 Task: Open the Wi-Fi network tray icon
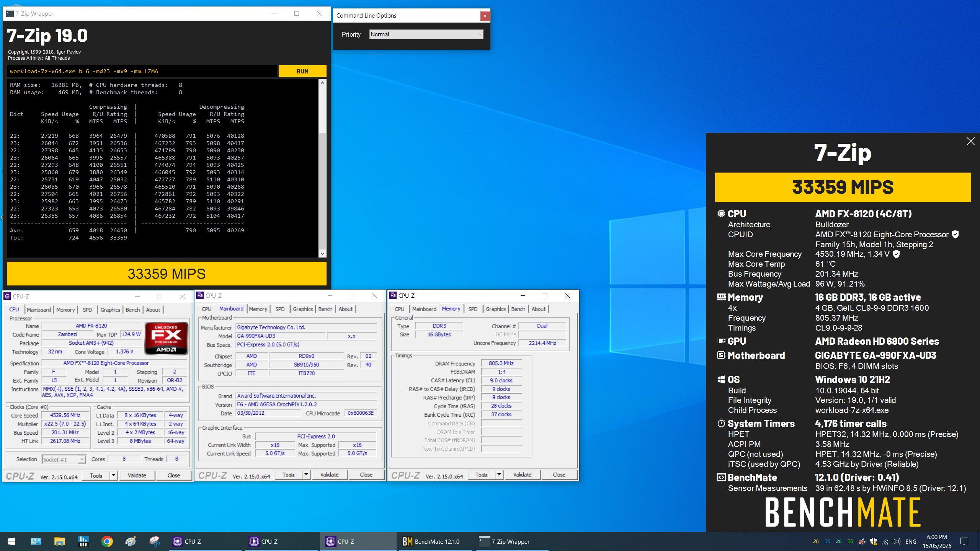click(885, 541)
